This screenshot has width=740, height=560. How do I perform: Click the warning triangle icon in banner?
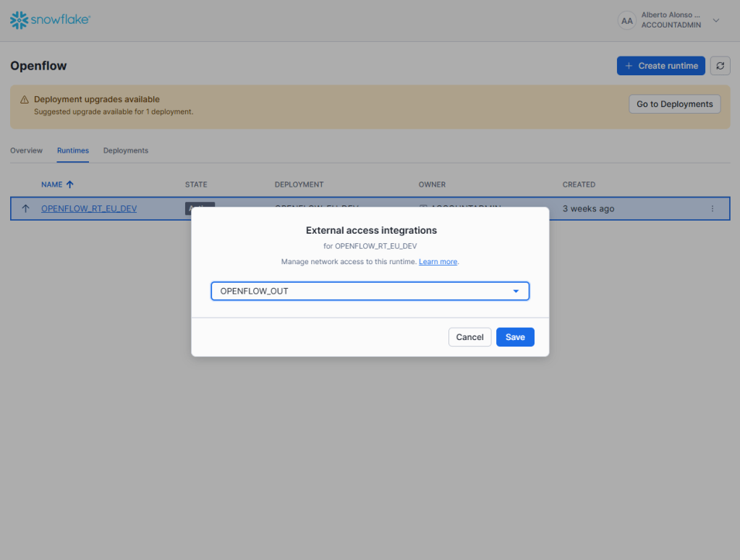tap(24, 100)
